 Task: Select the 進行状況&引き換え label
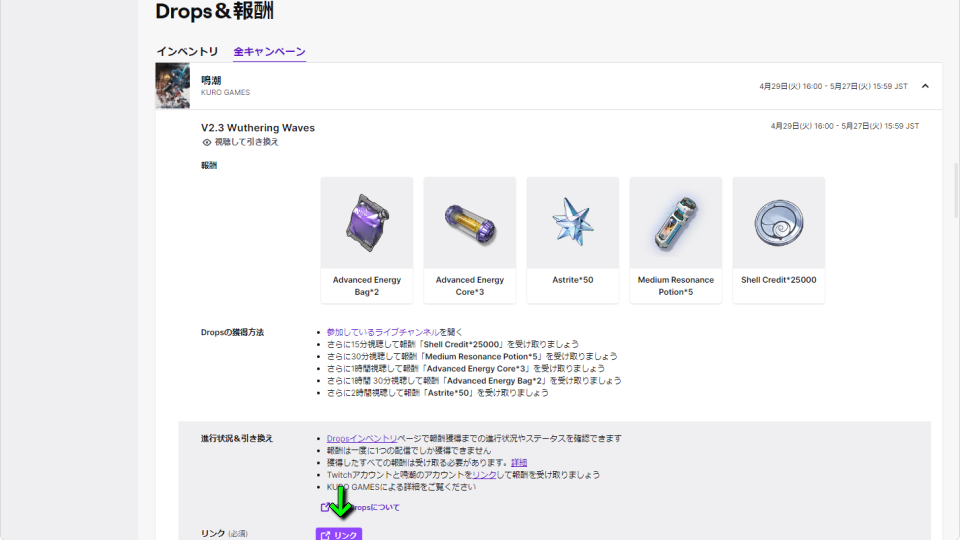pyautogui.click(x=236, y=438)
